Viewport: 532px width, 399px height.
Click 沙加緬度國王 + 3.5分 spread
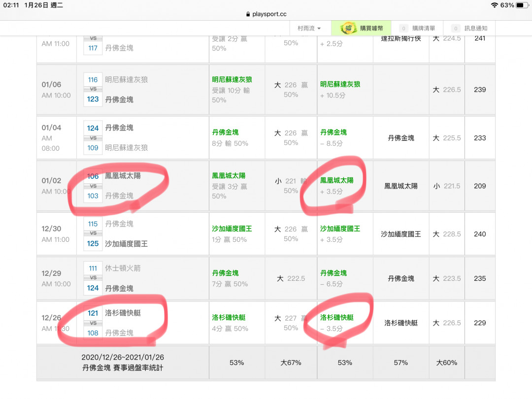point(340,234)
